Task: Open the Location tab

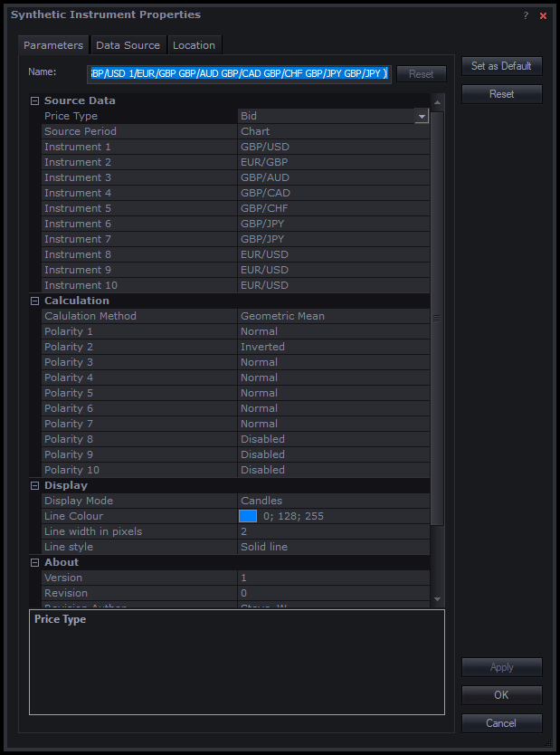Action: pos(194,45)
